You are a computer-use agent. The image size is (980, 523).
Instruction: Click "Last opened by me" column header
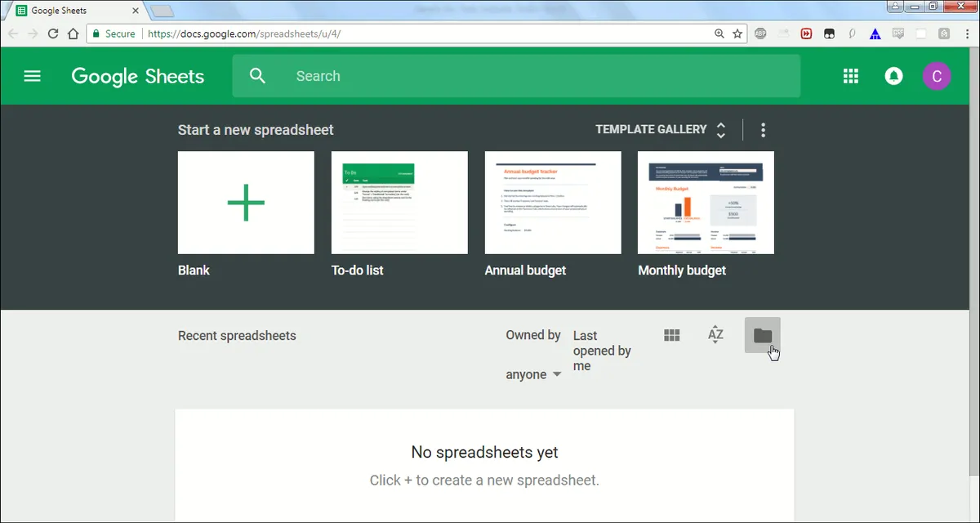click(602, 351)
